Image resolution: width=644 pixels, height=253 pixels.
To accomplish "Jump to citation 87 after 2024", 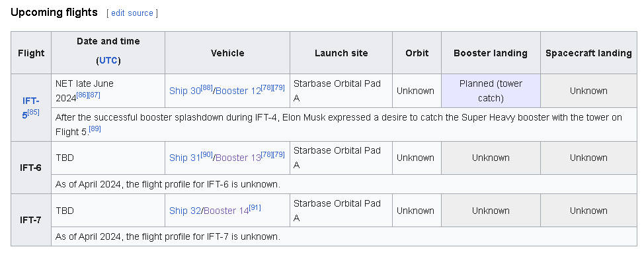I will [95, 95].
